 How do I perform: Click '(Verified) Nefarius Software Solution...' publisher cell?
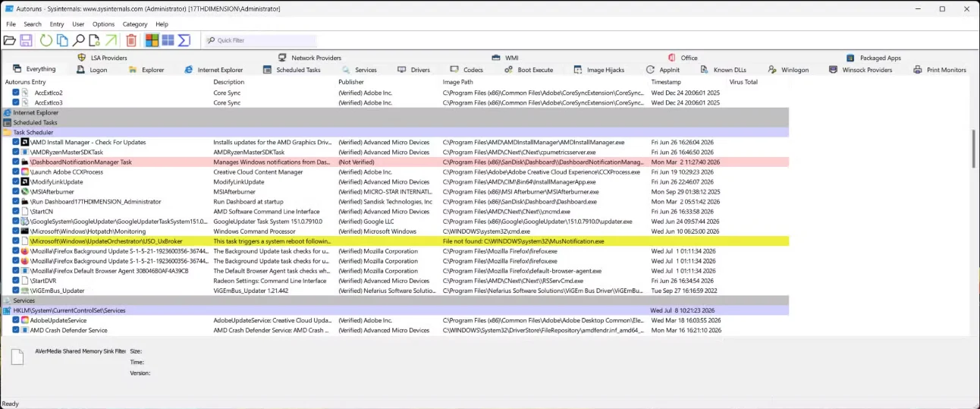pyautogui.click(x=386, y=291)
